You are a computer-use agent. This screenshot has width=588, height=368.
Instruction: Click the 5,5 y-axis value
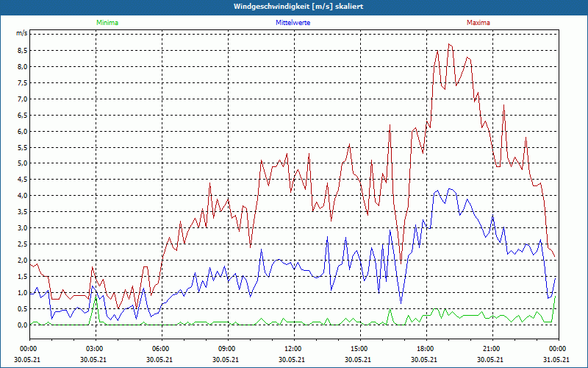(x=22, y=148)
